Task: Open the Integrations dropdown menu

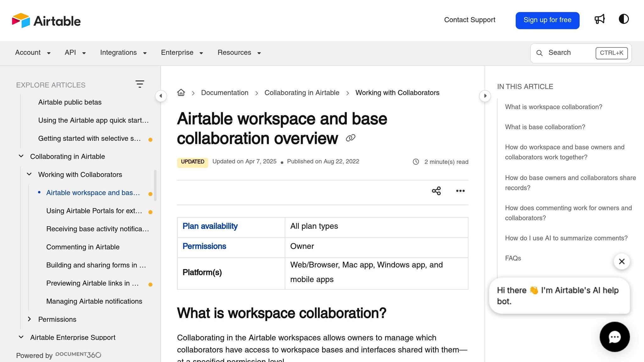Action: pos(123,52)
